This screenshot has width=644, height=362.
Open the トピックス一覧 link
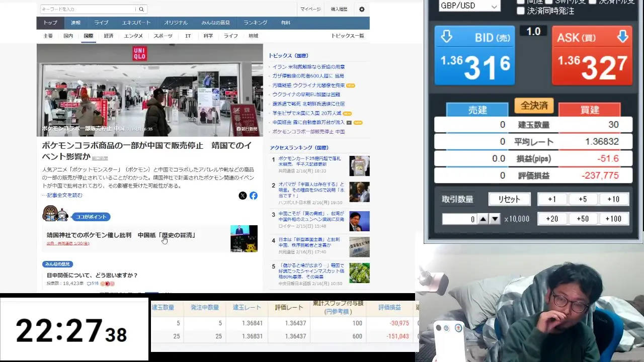pyautogui.click(x=347, y=36)
